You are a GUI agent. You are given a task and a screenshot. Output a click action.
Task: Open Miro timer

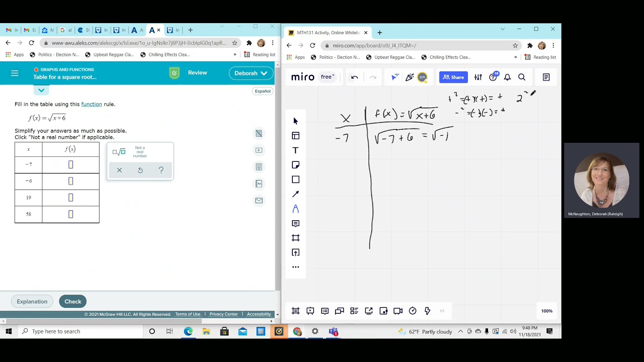click(x=413, y=311)
